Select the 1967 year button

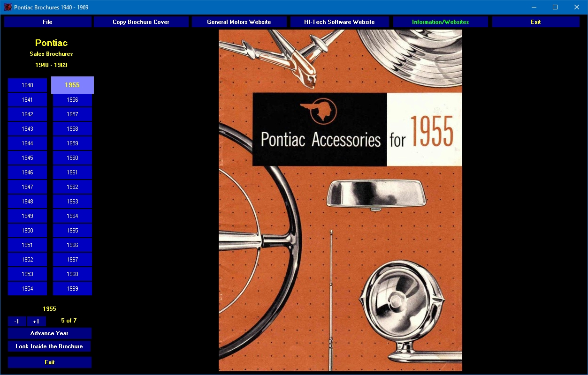72,260
